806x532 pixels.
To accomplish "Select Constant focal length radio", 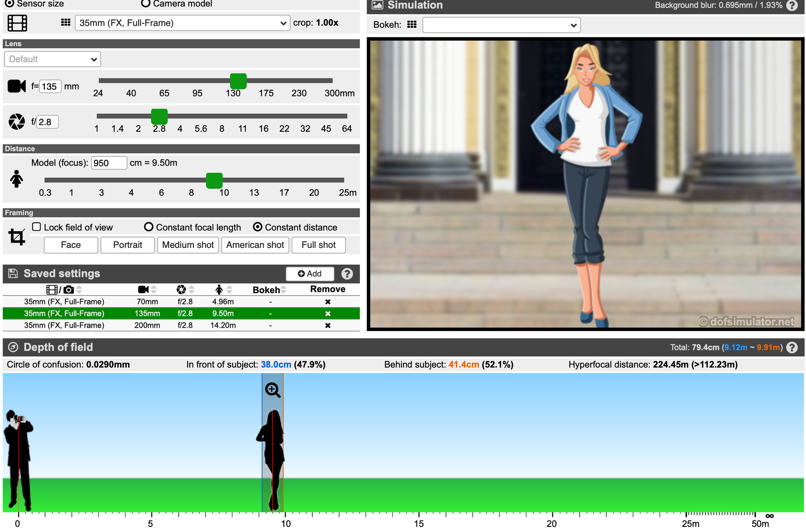I will tap(149, 227).
